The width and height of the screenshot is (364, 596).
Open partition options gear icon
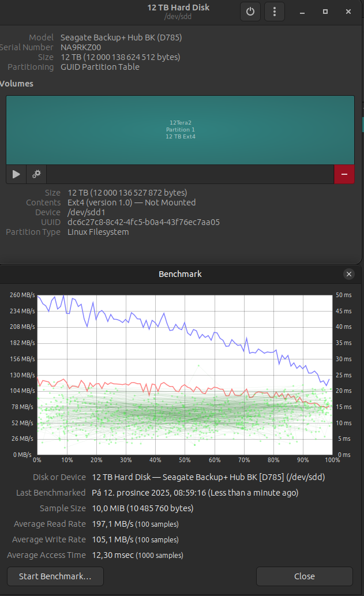coord(36,174)
